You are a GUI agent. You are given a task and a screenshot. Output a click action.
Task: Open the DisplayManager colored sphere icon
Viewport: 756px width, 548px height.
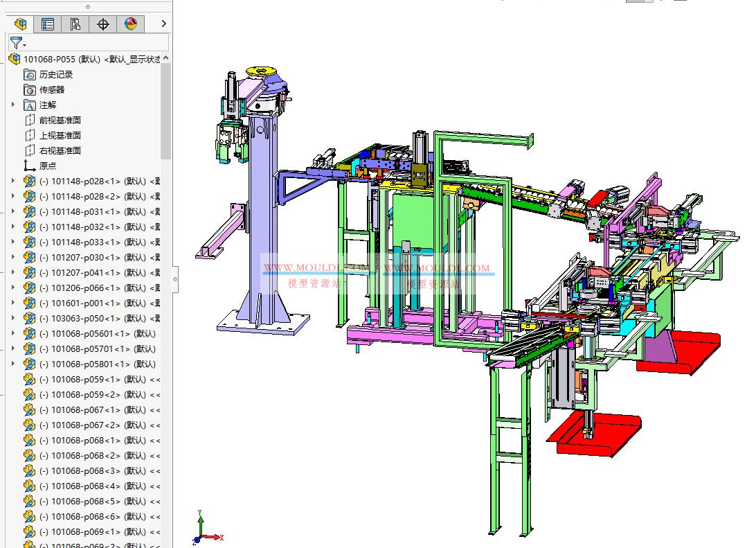tap(130, 24)
